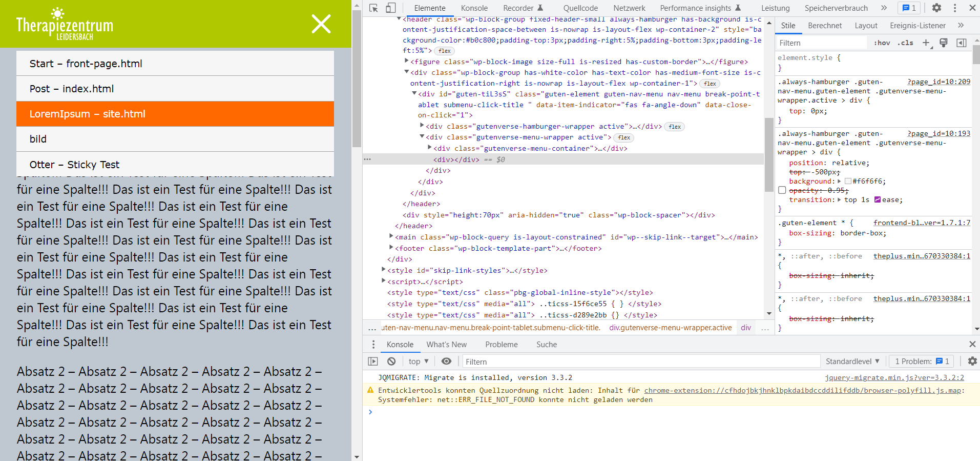Toggle the :hov element state panel
Screen dimensions: 980x461
882,43
